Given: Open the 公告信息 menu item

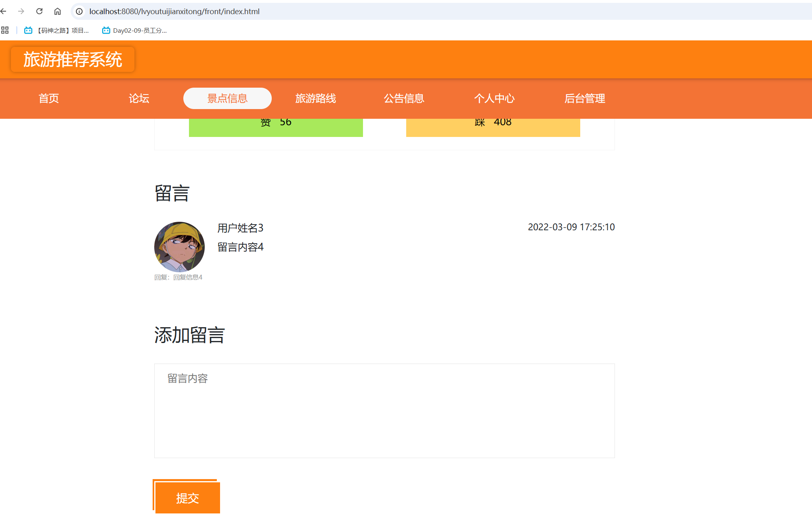Looking at the screenshot, I should tap(404, 98).
